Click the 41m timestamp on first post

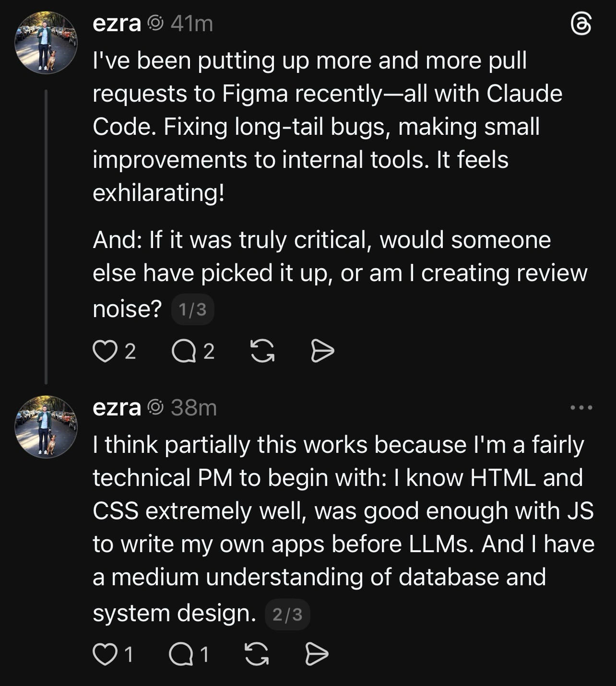[x=191, y=24]
